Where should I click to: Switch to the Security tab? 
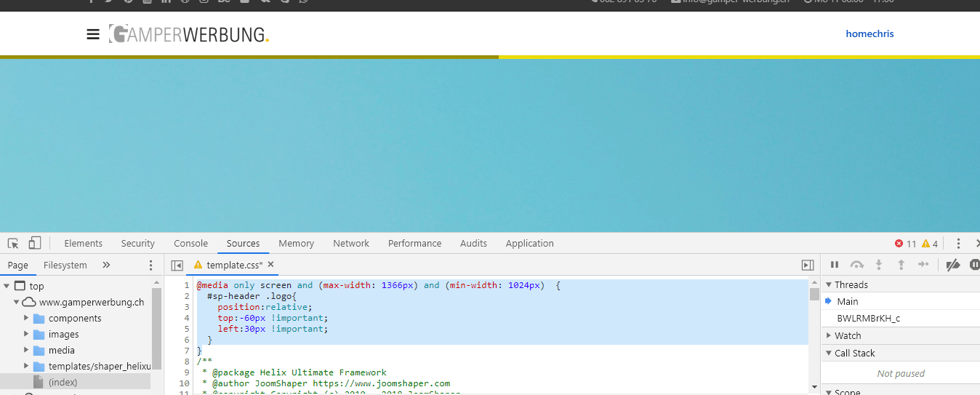[x=138, y=244]
